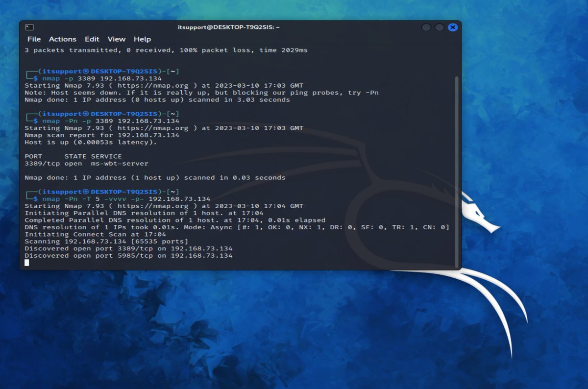Screen dimensions: 588x389
Task: Click 'Discovered open port 5985/tcp' line
Action: click(128, 256)
